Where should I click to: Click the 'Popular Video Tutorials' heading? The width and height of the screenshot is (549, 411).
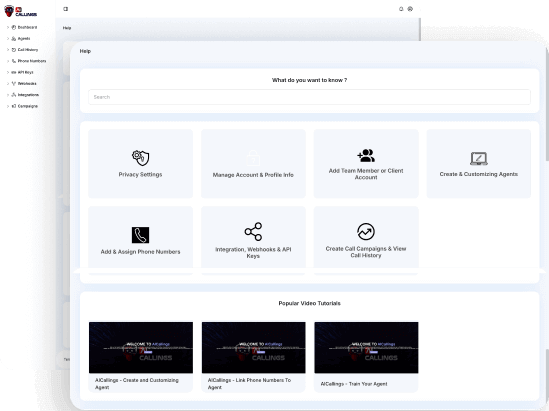coord(310,303)
